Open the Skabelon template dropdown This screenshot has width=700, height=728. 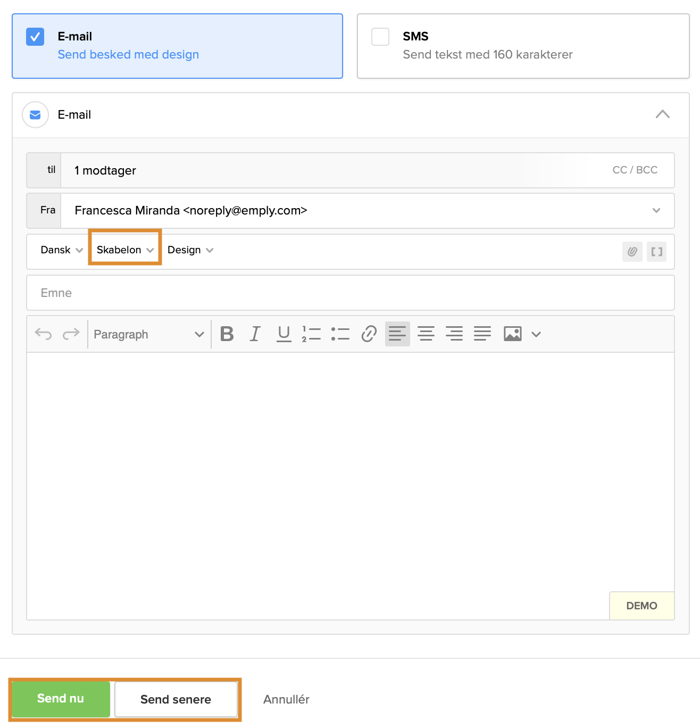[x=125, y=250]
